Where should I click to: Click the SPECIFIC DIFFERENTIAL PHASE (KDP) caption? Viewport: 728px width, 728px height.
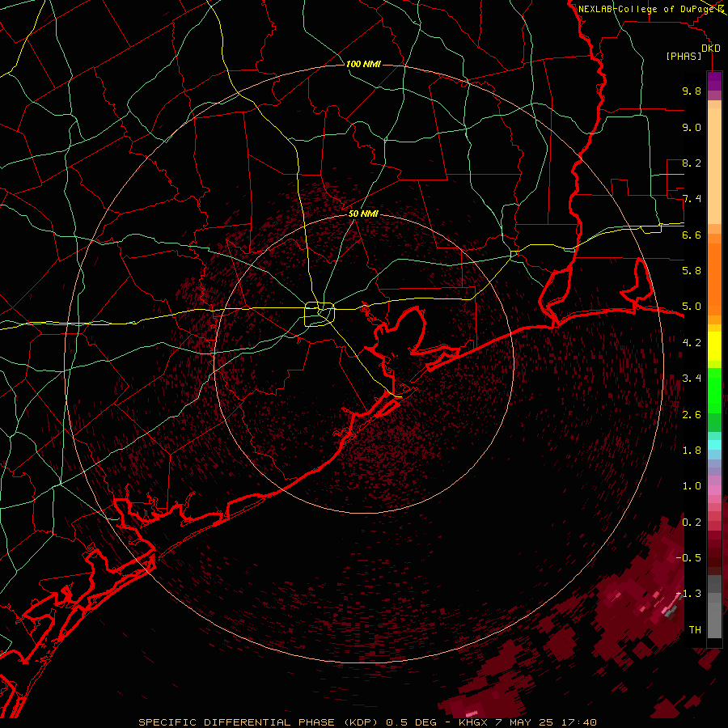point(260,722)
